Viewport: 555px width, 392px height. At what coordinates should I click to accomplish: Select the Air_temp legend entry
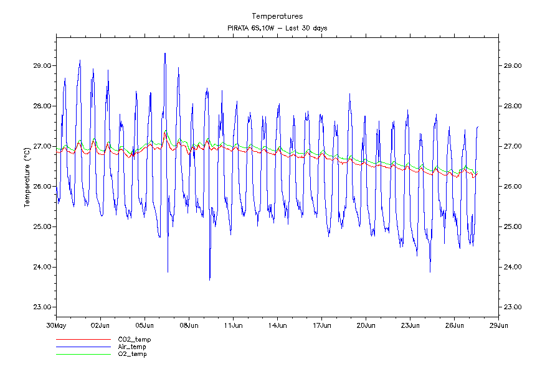[132, 347]
